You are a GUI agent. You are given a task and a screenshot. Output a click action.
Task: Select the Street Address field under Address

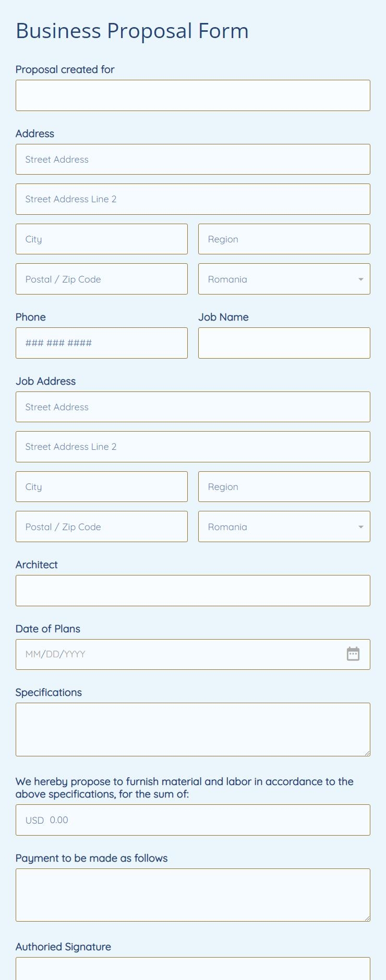coord(193,159)
